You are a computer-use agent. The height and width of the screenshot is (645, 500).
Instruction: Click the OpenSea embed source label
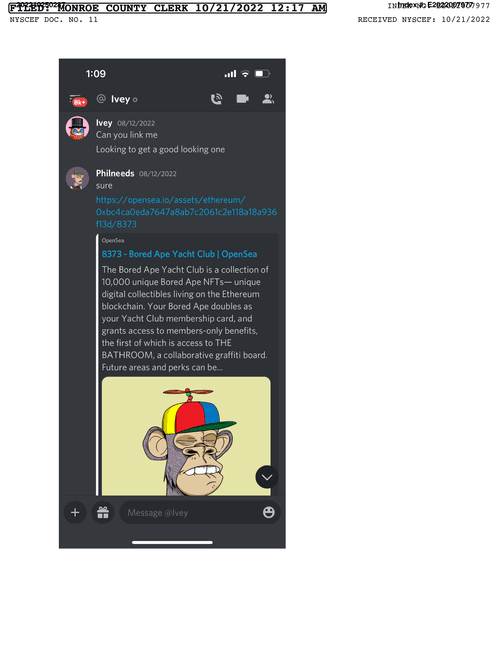pos(113,240)
